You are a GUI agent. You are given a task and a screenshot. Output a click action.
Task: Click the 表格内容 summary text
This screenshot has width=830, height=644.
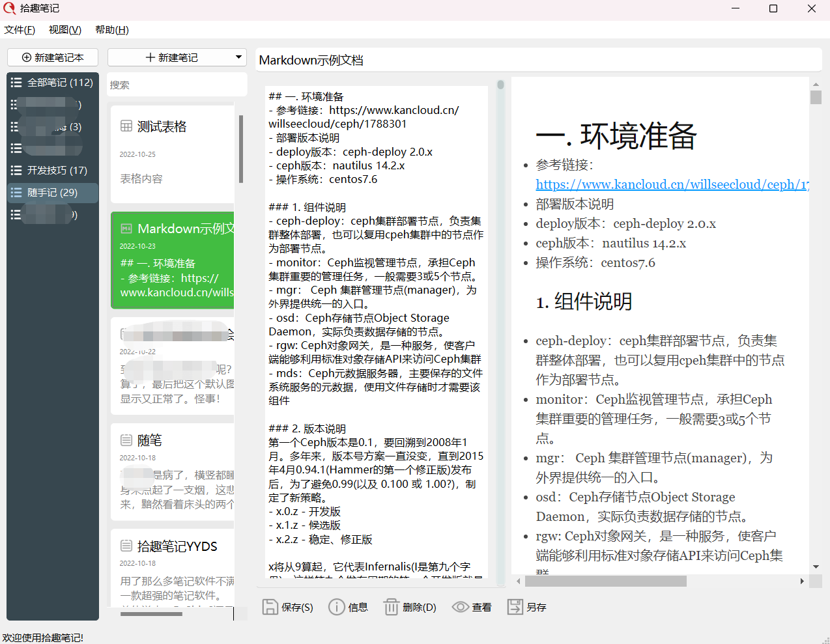tap(141, 178)
